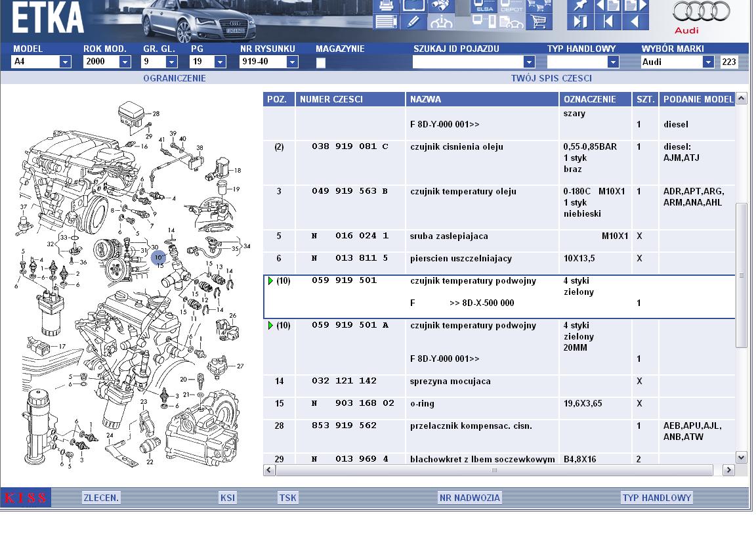Click the document with car icon
Screen dimensions: 756x547
512,22
